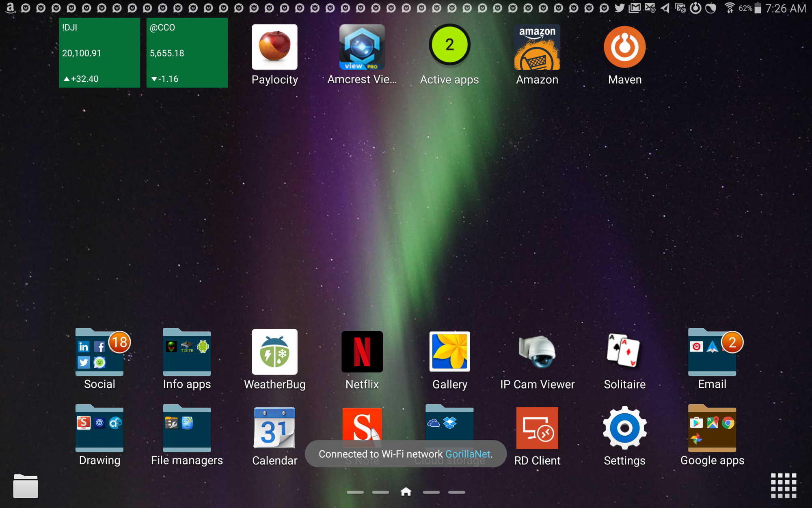Open IP Cam Viewer
This screenshot has height=508, width=812.
point(537,352)
